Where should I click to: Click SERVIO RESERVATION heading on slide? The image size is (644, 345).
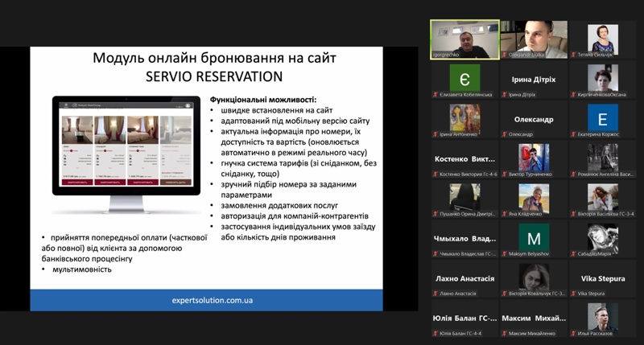214,76
